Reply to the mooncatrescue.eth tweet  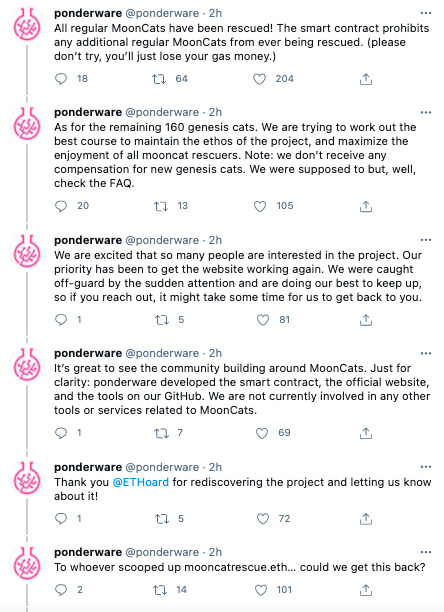point(61,590)
